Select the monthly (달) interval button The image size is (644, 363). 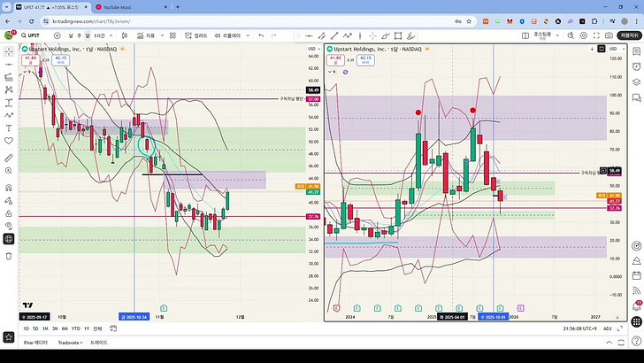coord(87,35)
